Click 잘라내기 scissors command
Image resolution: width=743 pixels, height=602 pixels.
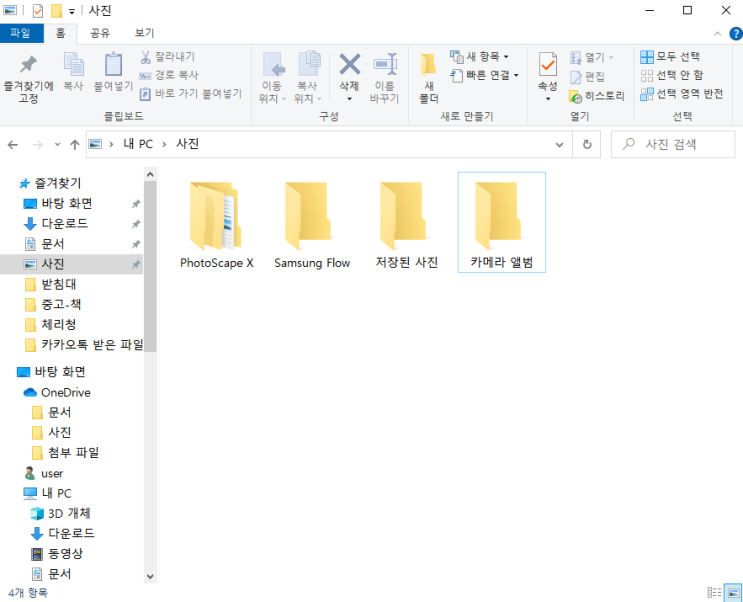167,57
